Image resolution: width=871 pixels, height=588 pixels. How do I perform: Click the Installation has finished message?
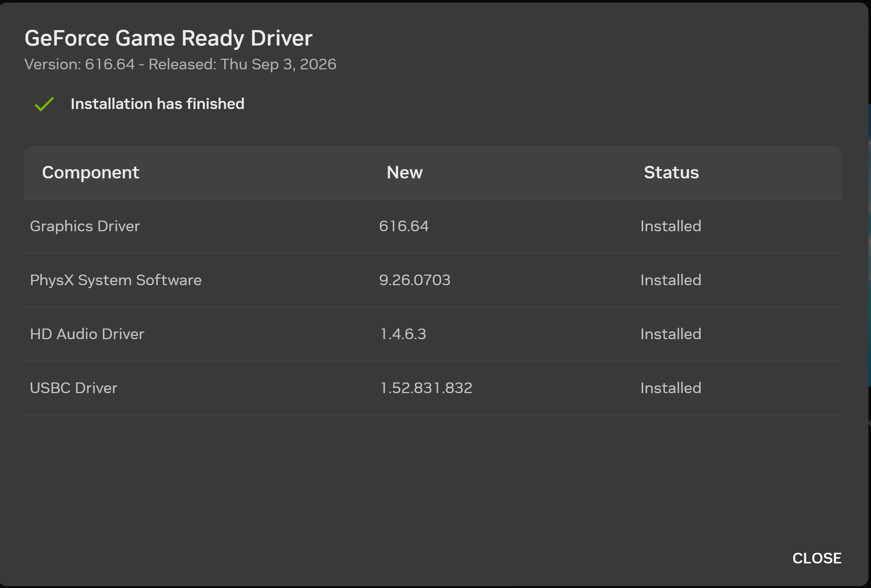(x=157, y=104)
